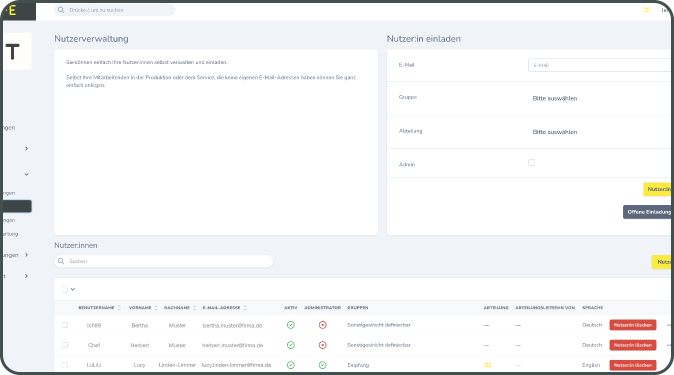Click the green Aktiv check for Bertha
Screen dimensions: 674x375
291,325
